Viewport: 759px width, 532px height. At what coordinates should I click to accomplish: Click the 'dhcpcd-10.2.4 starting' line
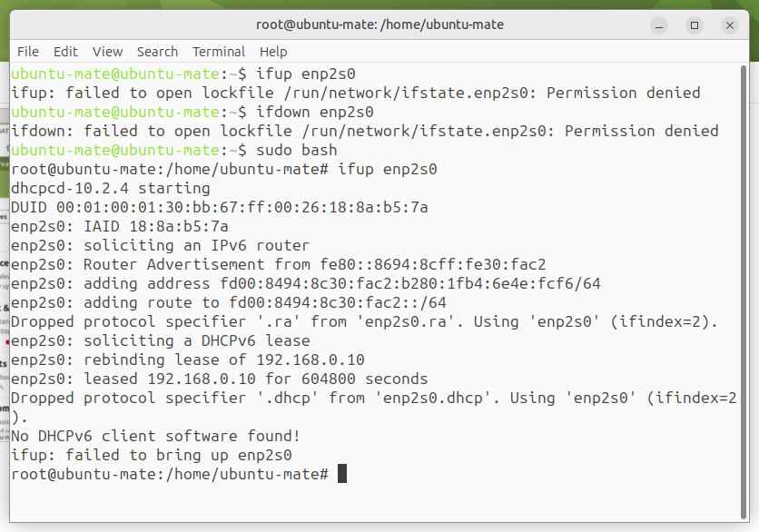click(x=111, y=188)
